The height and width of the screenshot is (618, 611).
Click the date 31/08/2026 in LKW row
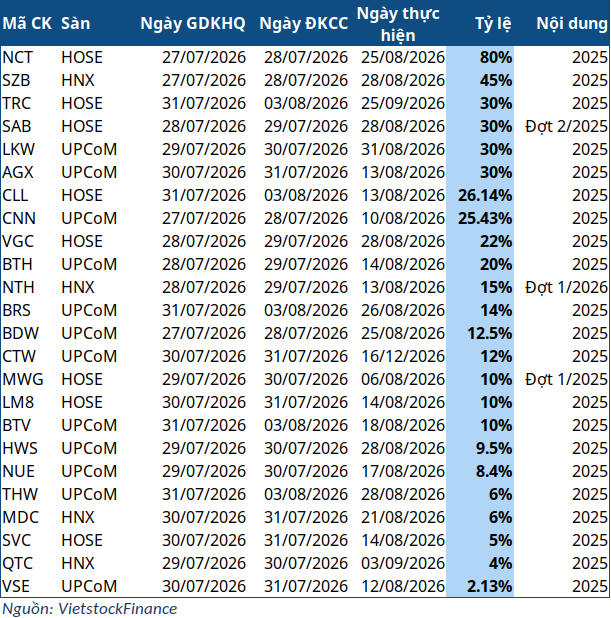coord(403,149)
